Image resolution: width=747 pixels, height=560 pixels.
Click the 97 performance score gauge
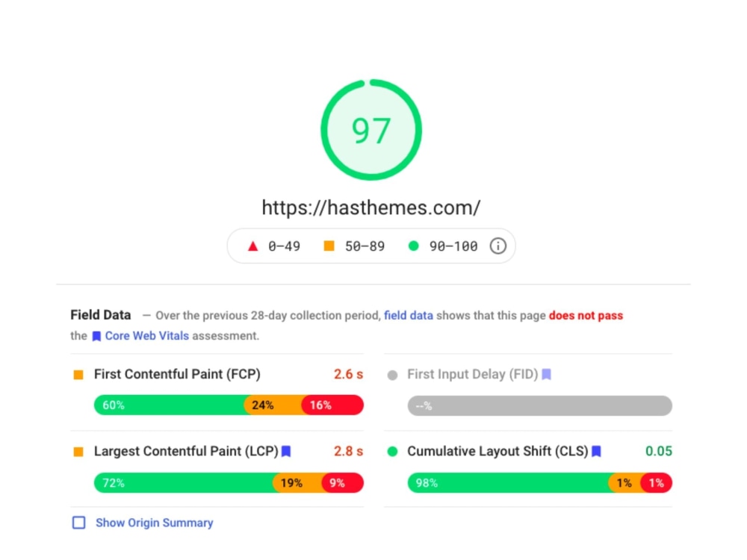tap(371, 129)
